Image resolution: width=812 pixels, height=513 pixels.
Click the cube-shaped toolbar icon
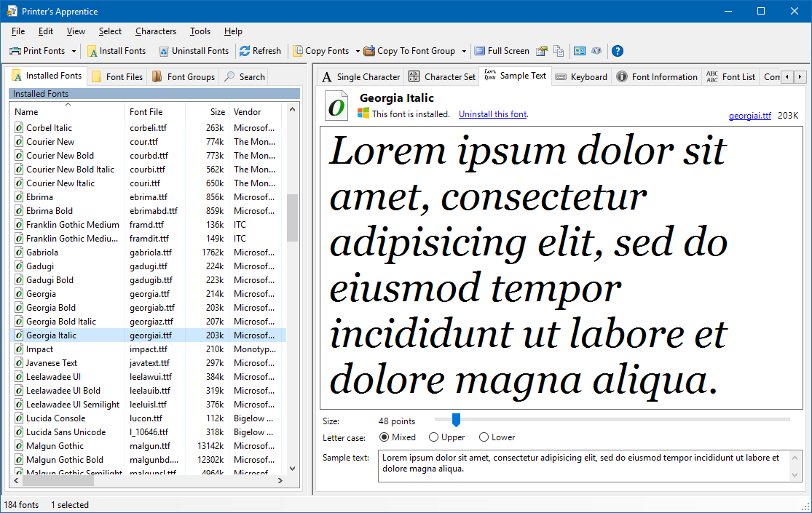[596, 51]
